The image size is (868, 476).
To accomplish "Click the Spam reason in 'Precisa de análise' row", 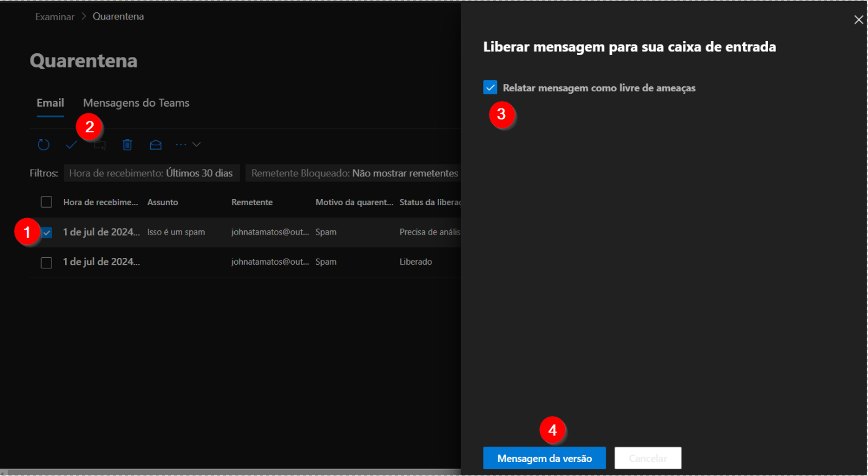I will coord(326,232).
